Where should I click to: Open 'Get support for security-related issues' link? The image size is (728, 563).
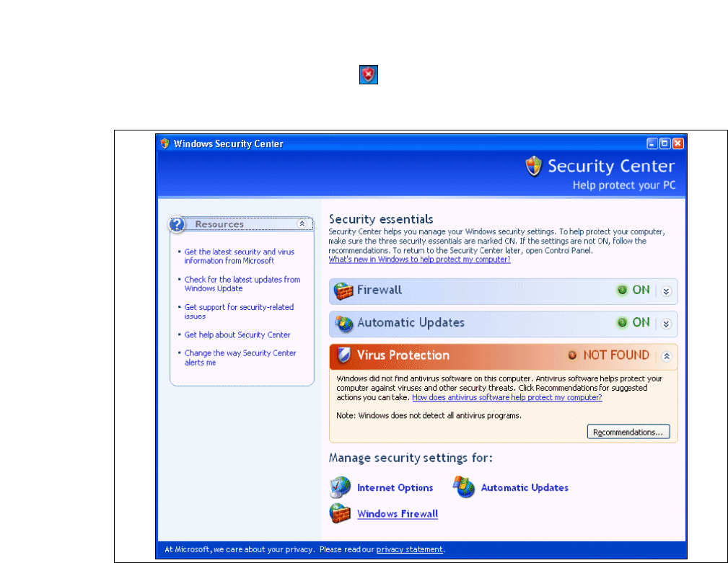pyautogui.click(x=239, y=311)
